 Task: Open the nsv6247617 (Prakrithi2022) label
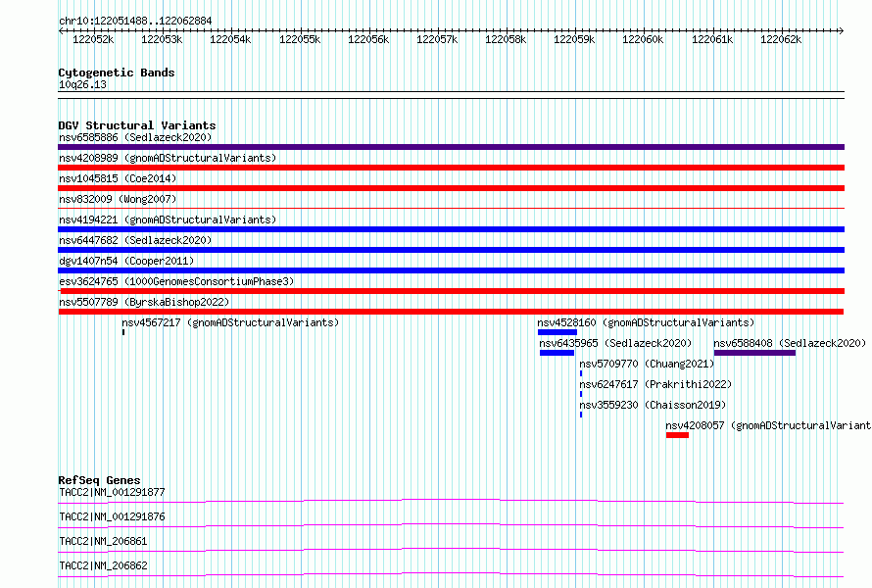coord(655,384)
